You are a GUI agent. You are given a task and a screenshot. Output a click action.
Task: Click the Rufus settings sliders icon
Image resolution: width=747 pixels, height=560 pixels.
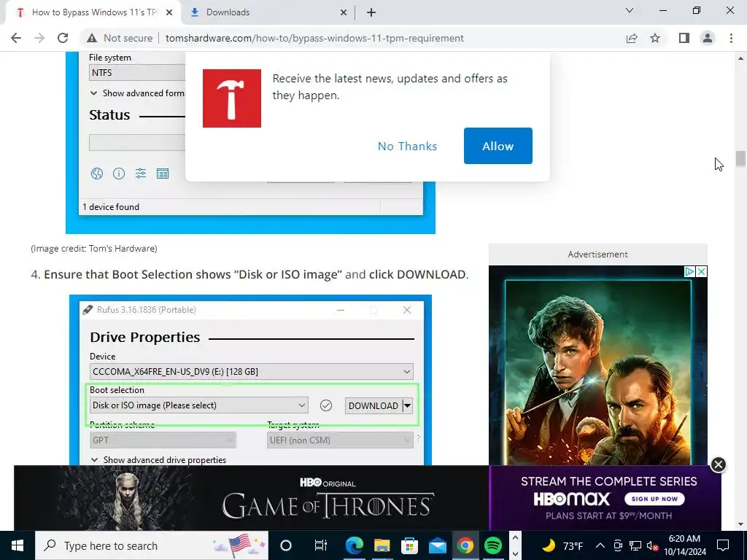click(x=141, y=174)
